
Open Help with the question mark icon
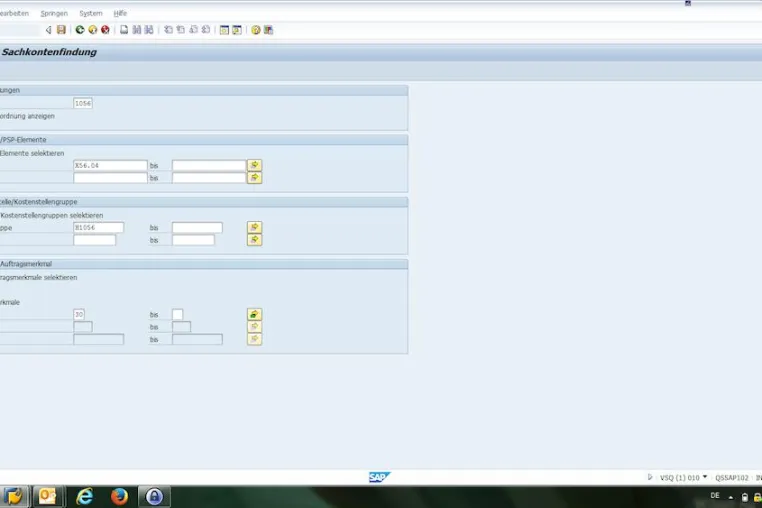256,30
